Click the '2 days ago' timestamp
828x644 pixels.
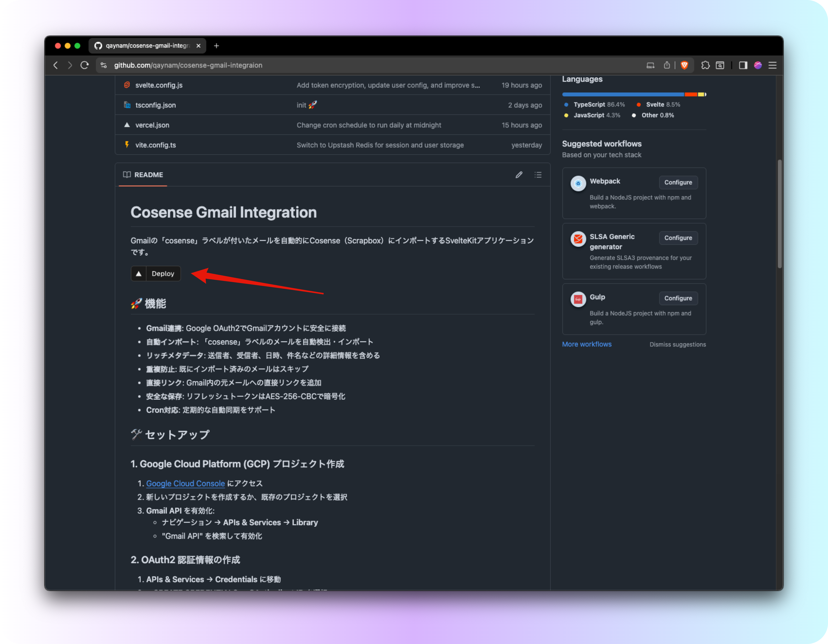pyautogui.click(x=525, y=105)
